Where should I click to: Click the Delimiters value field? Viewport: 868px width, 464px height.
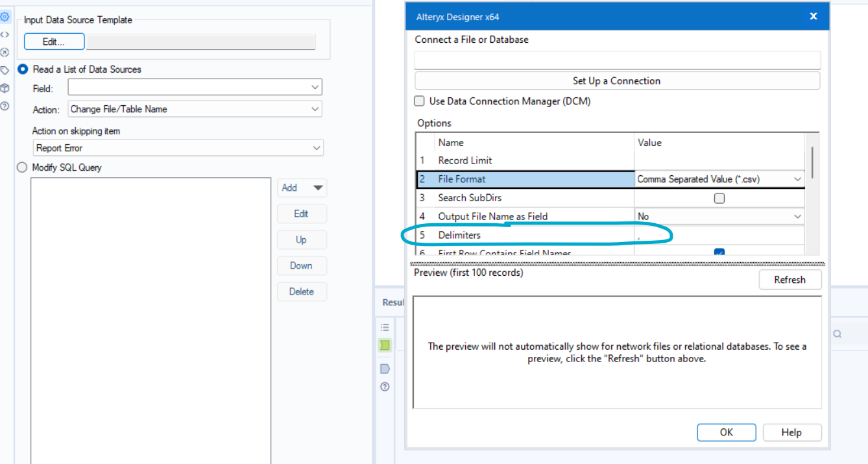tap(719, 235)
